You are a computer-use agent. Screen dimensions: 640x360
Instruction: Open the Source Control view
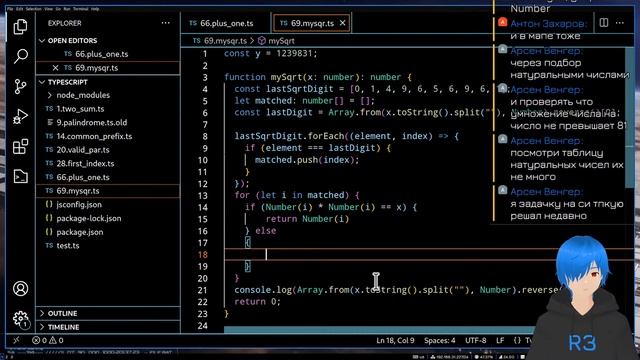tap(20, 87)
